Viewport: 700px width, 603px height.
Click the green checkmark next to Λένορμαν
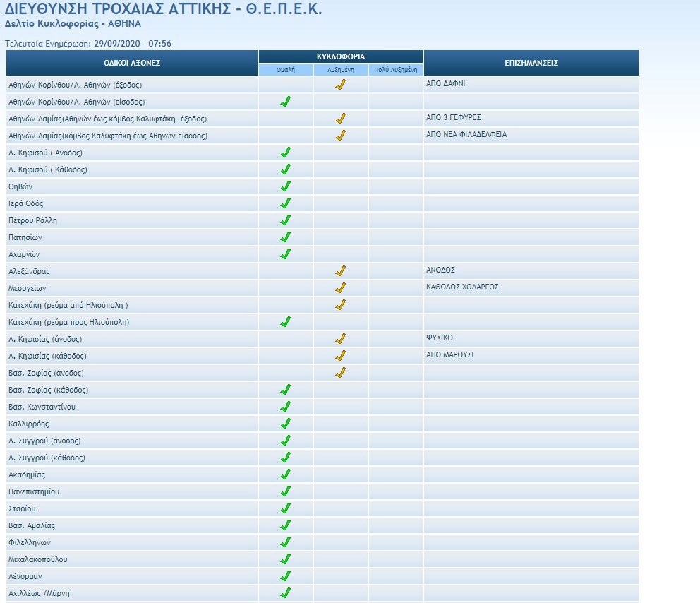pos(286,576)
